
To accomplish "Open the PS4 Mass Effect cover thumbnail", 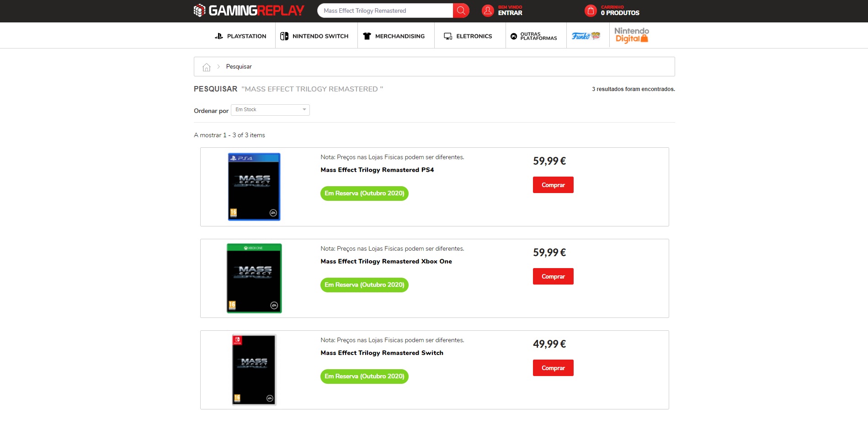I will click(x=254, y=187).
